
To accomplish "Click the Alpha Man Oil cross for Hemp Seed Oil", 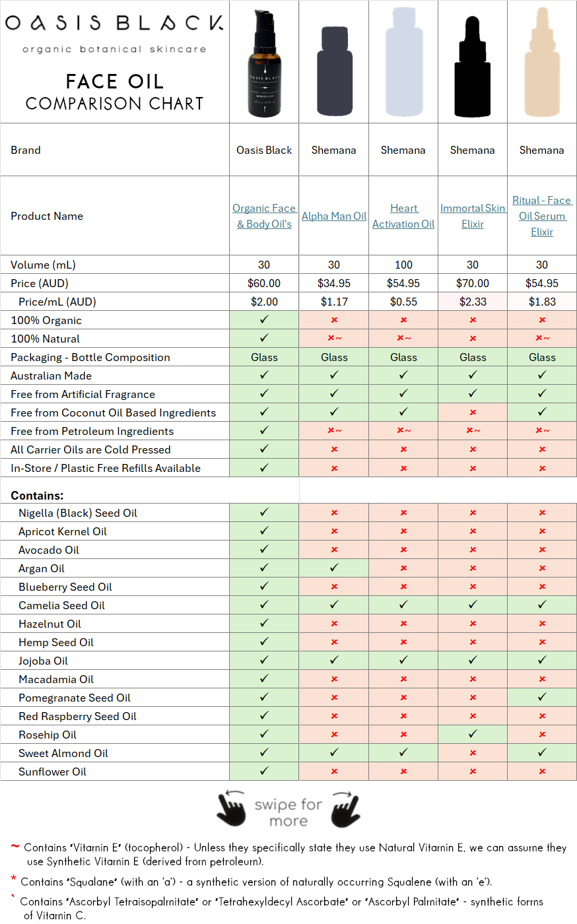I will click(x=334, y=642).
